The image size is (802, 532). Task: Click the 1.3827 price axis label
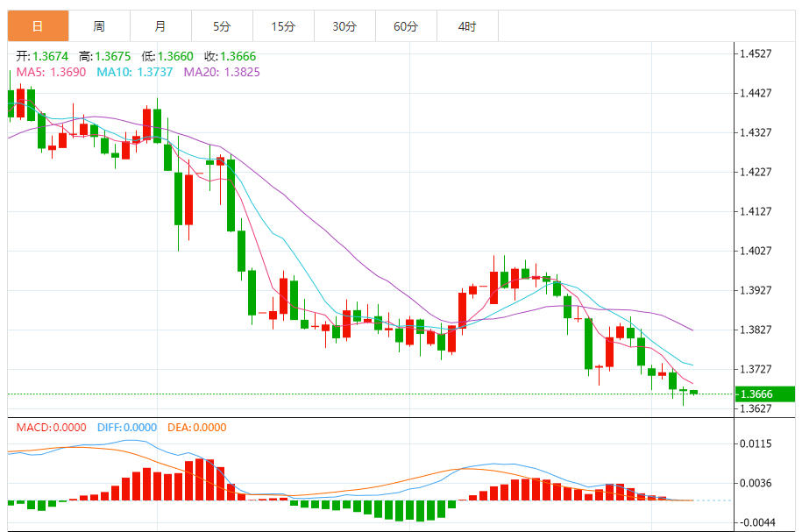click(x=756, y=330)
